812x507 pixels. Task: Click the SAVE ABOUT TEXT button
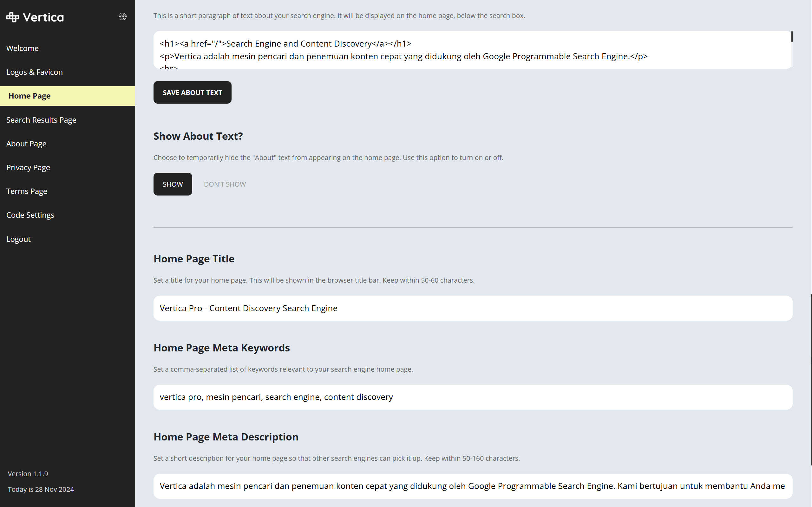[x=192, y=92]
